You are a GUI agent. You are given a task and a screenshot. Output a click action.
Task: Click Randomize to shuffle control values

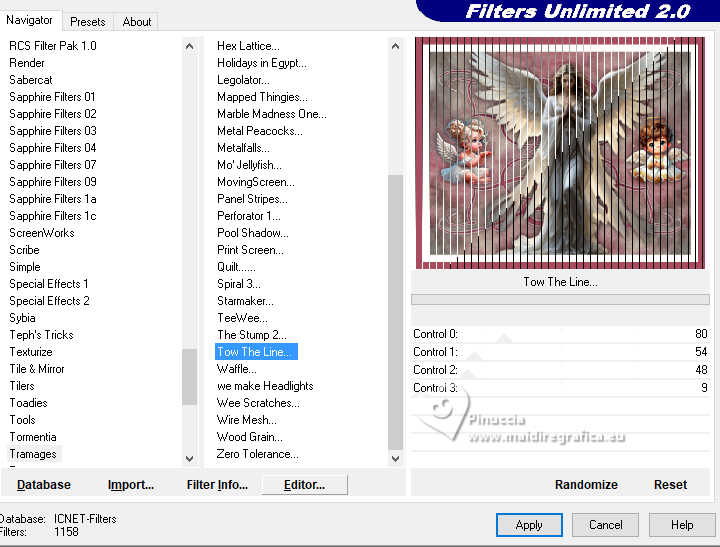click(x=586, y=485)
